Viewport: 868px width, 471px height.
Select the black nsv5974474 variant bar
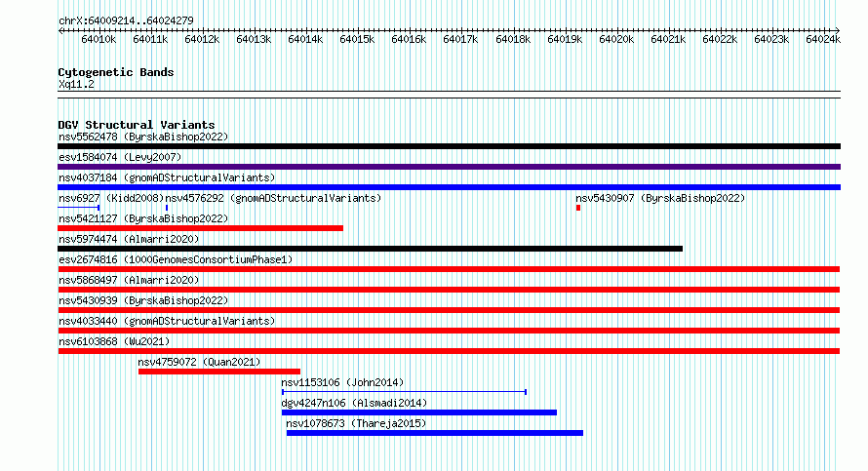[370, 249]
